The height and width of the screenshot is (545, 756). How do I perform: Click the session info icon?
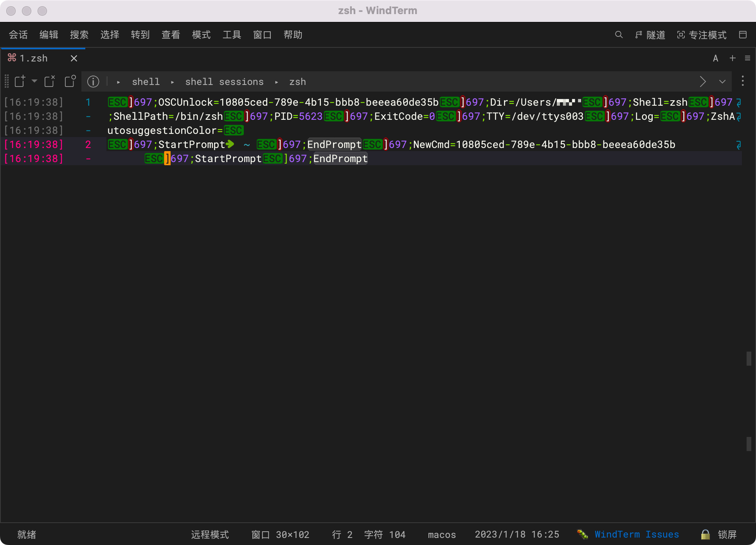(93, 81)
